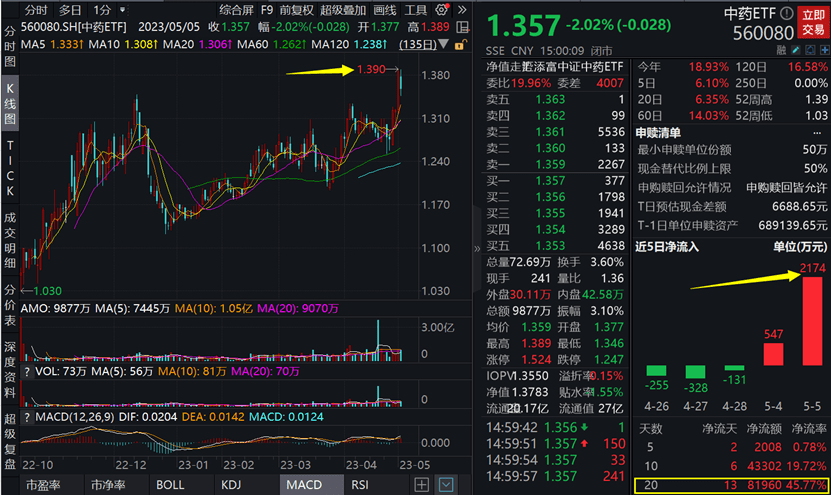831x495 pixels.
Task: Click the 10-day net flow row
Action: click(731, 466)
